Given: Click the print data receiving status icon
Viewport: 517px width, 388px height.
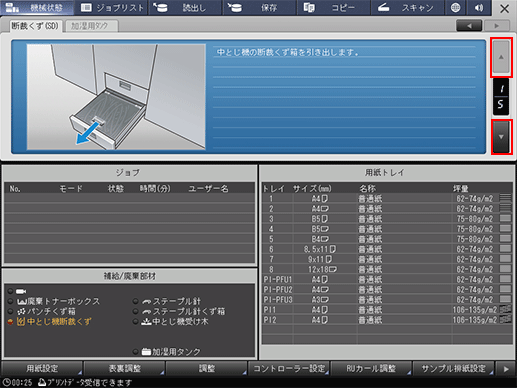Looking at the screenshot, I should 42,382.
